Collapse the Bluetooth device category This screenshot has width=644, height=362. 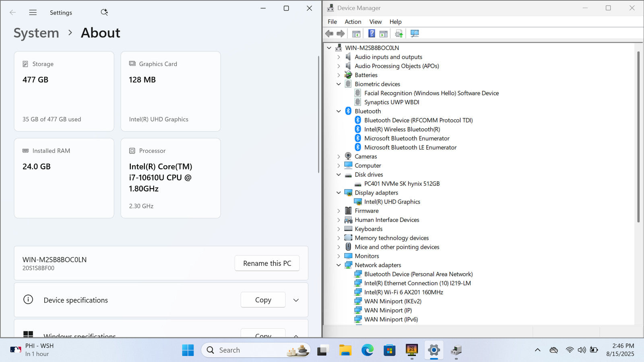click(x=339, y=111)
